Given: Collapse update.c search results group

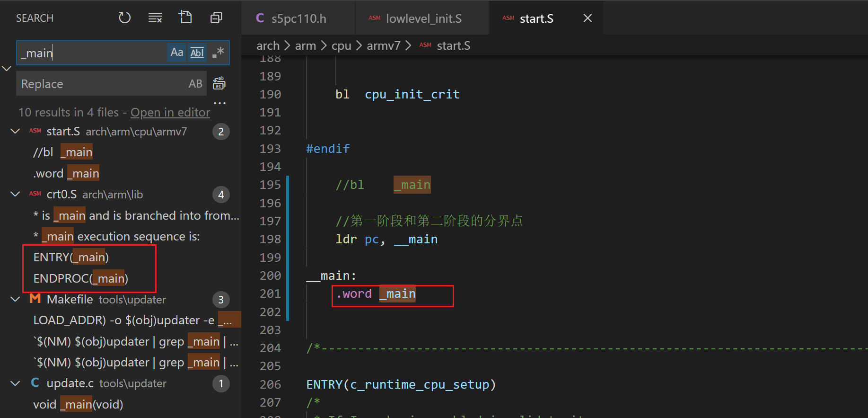Looking at the screenshot, I should tap(15, 383).
